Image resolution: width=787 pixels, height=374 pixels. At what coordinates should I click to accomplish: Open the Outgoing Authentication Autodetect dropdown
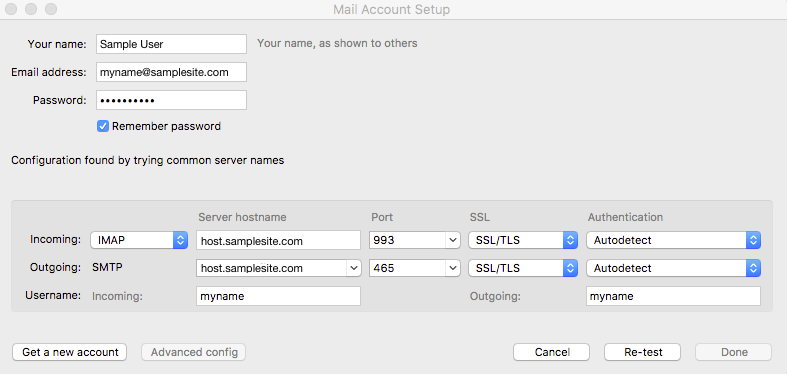673,268
